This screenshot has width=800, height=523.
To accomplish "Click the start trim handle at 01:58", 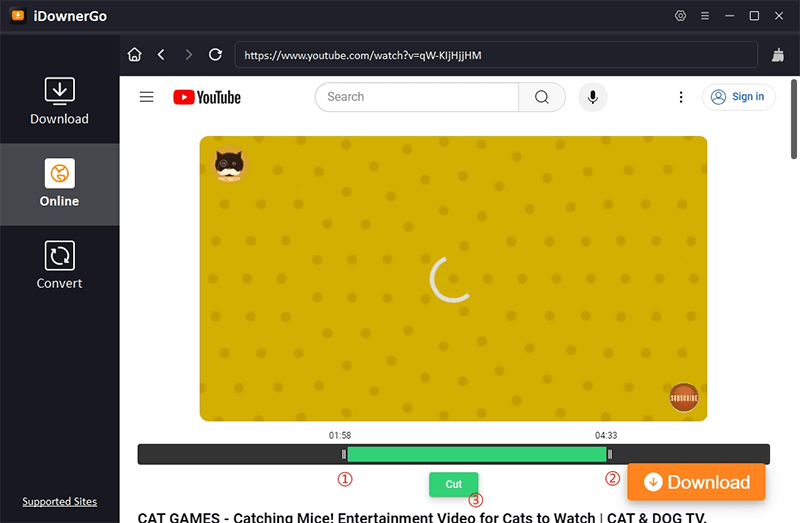I will [x=344, y=454].
